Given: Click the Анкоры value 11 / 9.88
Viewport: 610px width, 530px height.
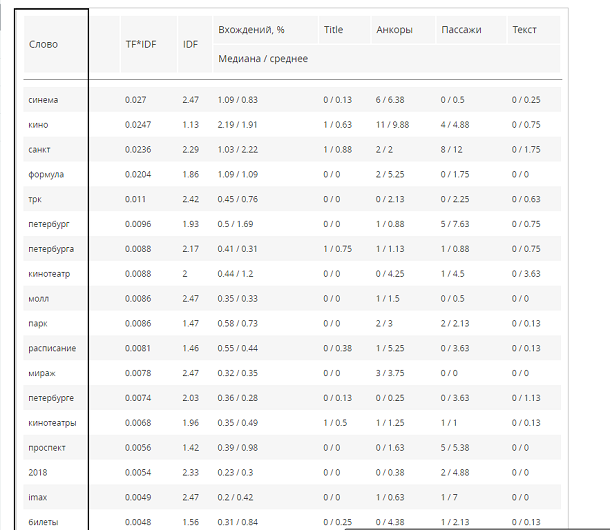Looking at the screenshot, I should click(393, 125).
